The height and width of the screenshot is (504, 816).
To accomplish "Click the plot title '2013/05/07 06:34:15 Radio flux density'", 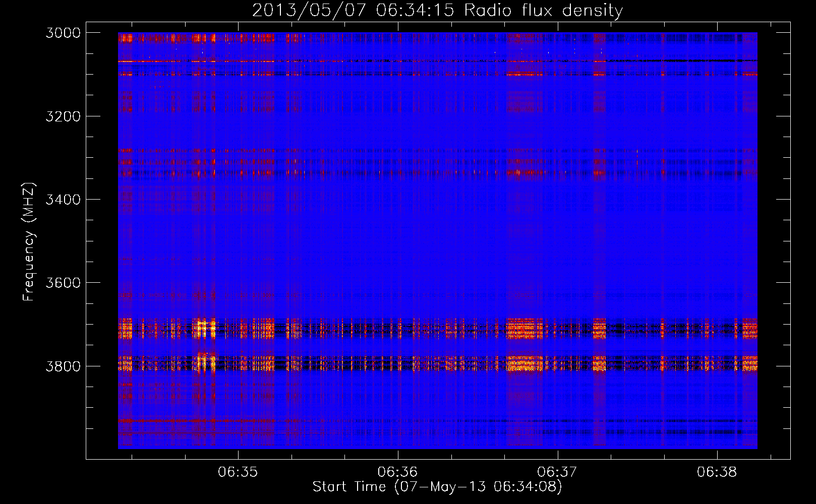I will point(438,10).
